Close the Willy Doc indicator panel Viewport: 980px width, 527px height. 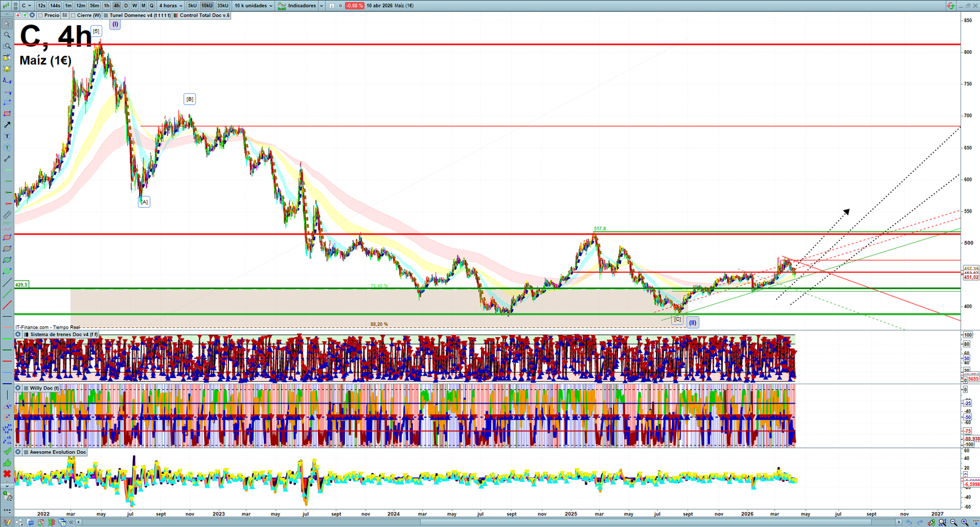click(x=18, y=388)
